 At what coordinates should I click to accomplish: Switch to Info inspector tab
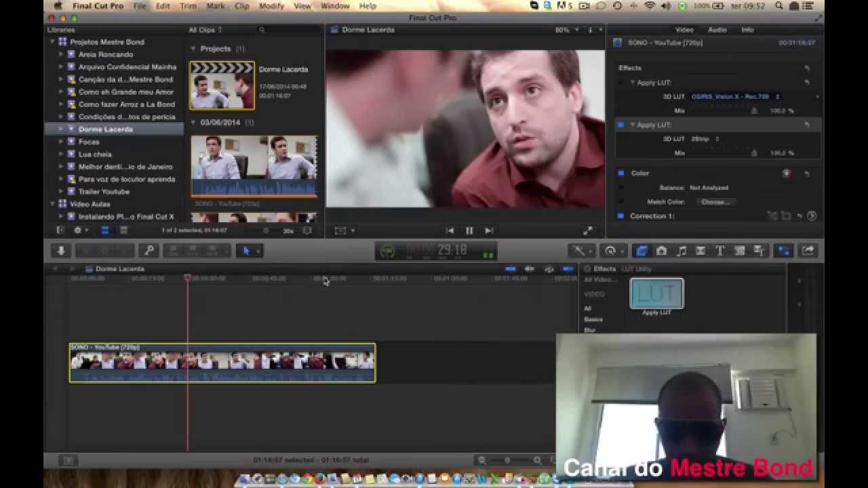click(747, 30)
